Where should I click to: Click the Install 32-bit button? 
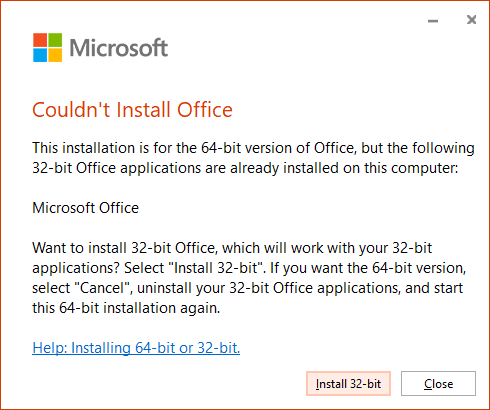click(348, 384)
